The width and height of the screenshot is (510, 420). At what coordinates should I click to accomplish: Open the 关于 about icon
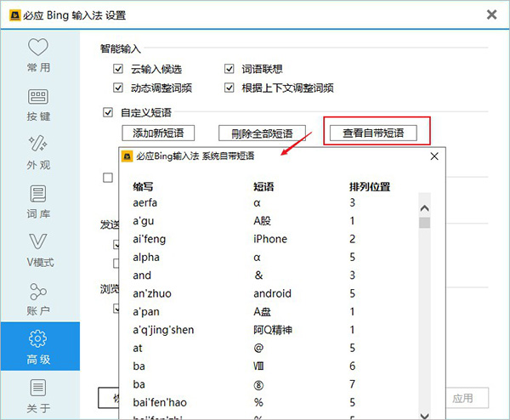point(38,388)
